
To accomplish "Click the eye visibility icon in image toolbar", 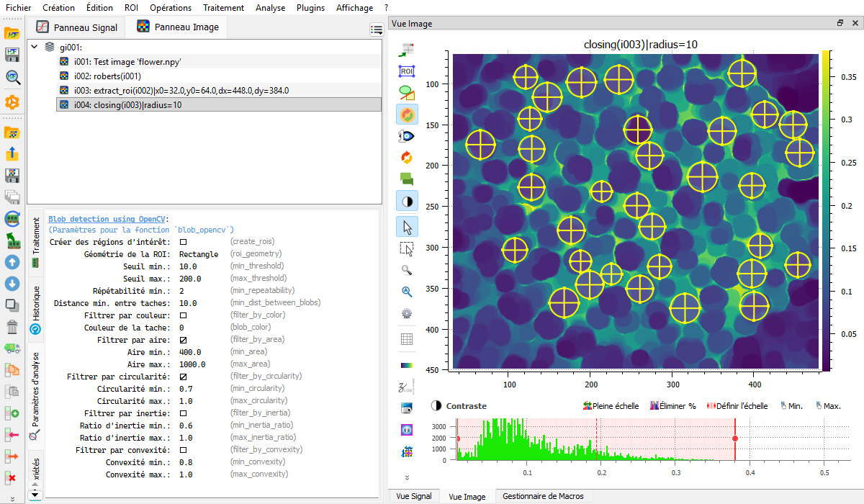I will pyautogui.click(x=407, y=135).
